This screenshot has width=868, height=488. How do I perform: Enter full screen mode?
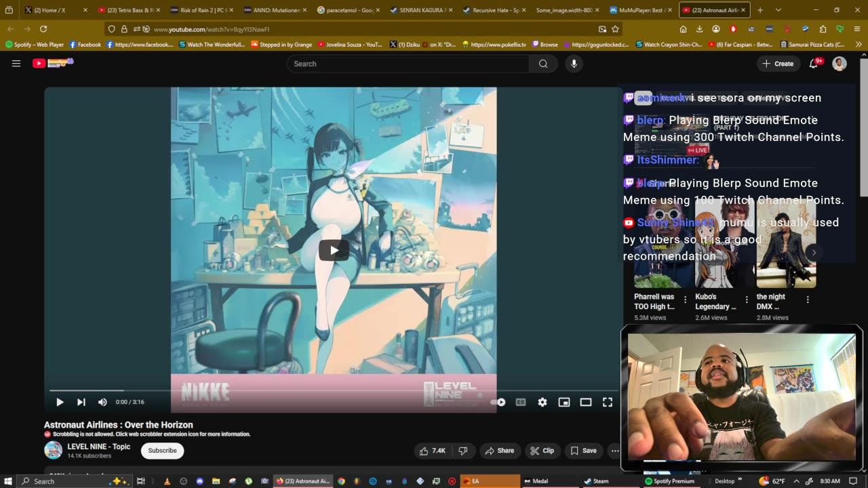point(608,402)
